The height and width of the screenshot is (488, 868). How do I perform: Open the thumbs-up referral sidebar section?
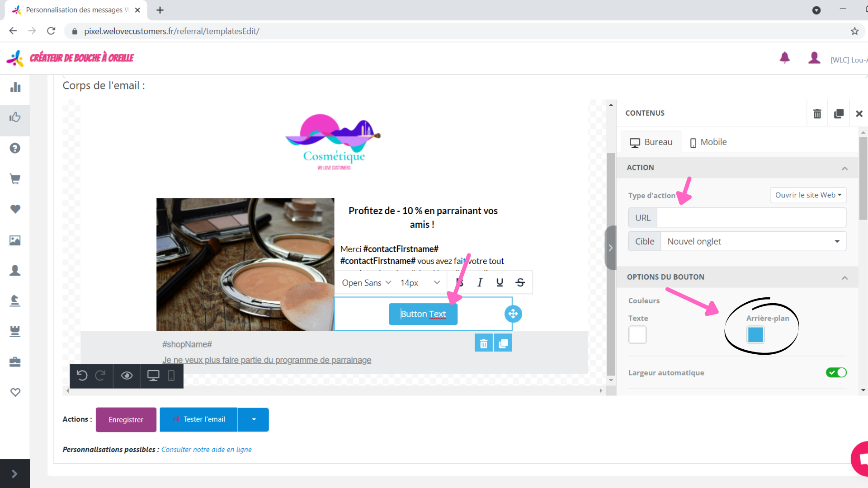click(15, 117)
